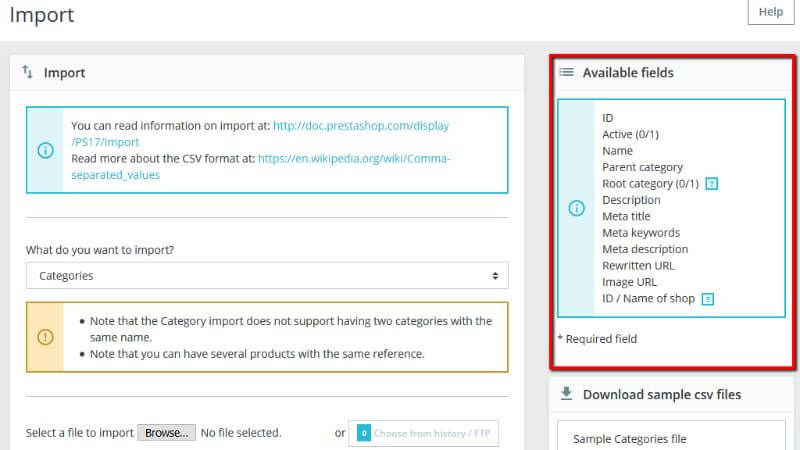Click the info icon in Available fields box
This screenshot has width=800, height=450.
coord(577,208)
